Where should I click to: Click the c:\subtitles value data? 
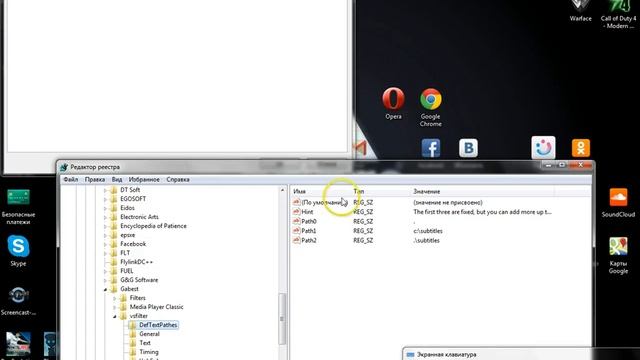428,231
